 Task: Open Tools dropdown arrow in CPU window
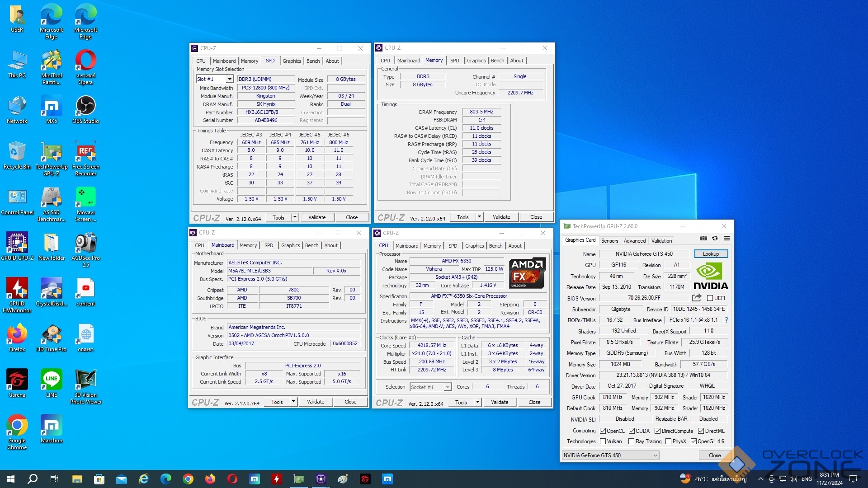pos(477,402)
